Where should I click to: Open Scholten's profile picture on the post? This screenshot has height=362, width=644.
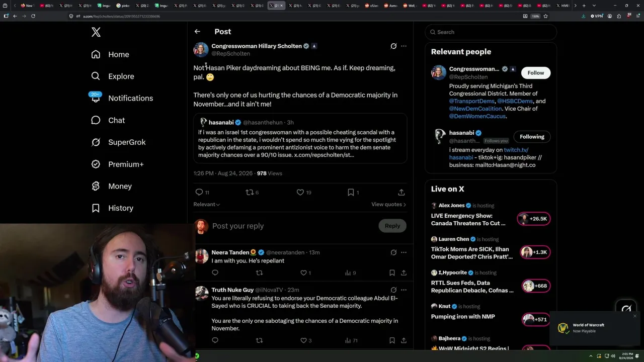[201, 50]
